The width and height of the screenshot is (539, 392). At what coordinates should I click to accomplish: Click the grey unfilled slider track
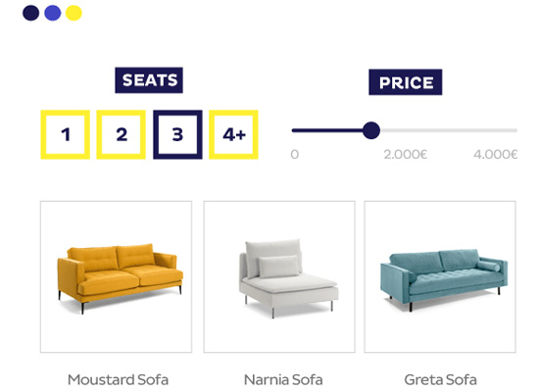(x=449, y=130)
